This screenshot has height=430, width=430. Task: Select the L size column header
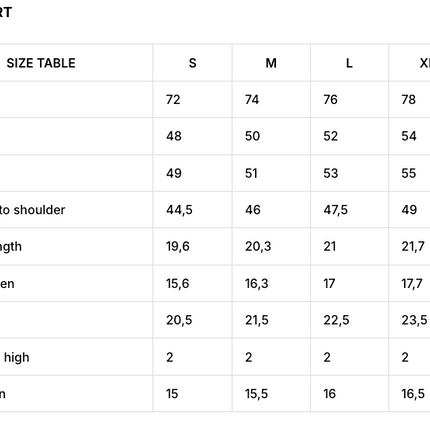[349, 63]
